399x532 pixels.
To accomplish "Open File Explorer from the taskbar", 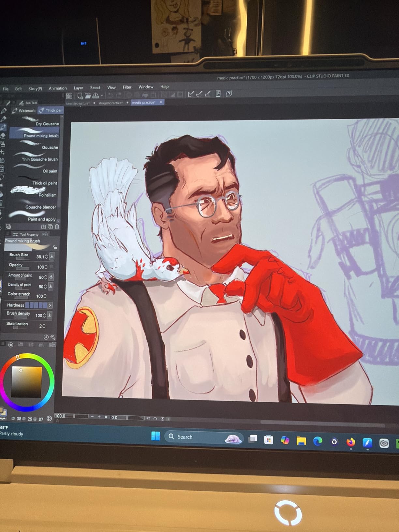I will (301, 441).
